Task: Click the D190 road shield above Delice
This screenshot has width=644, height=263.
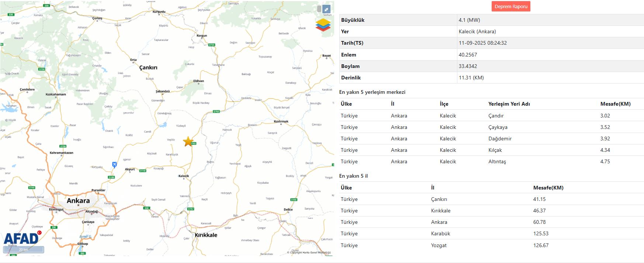Action: tap(294, 199)
